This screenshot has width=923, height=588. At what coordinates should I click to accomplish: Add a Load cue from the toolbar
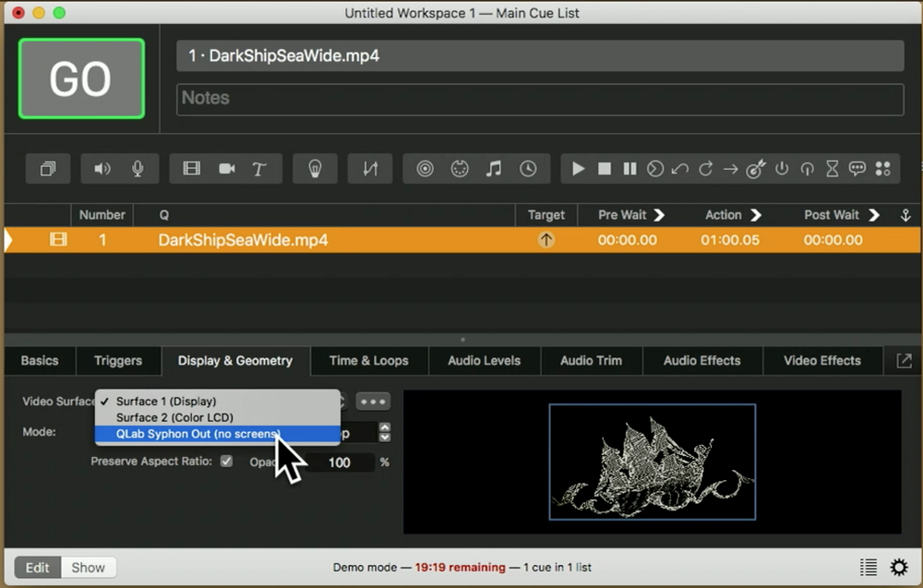click(x=655, y=169)
